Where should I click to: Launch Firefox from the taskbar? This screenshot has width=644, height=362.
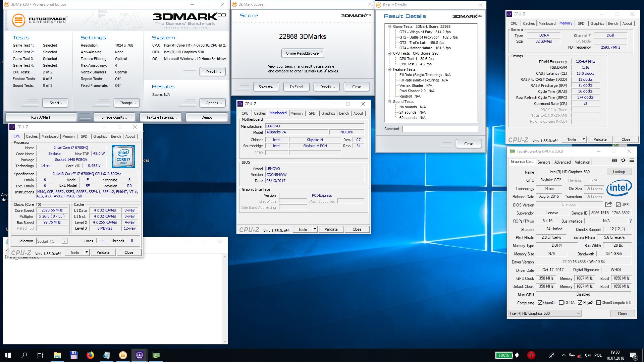[90, 355]
